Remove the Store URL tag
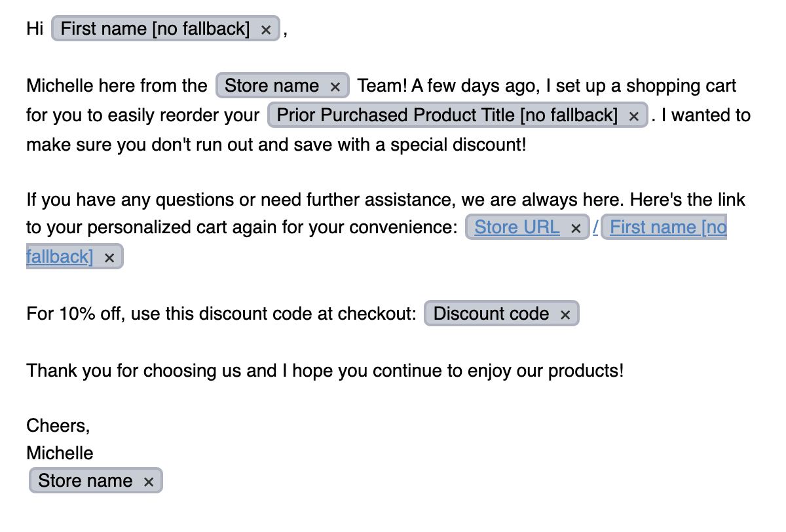The height and width of the screenshot is (532, 786). coord(576,228)
